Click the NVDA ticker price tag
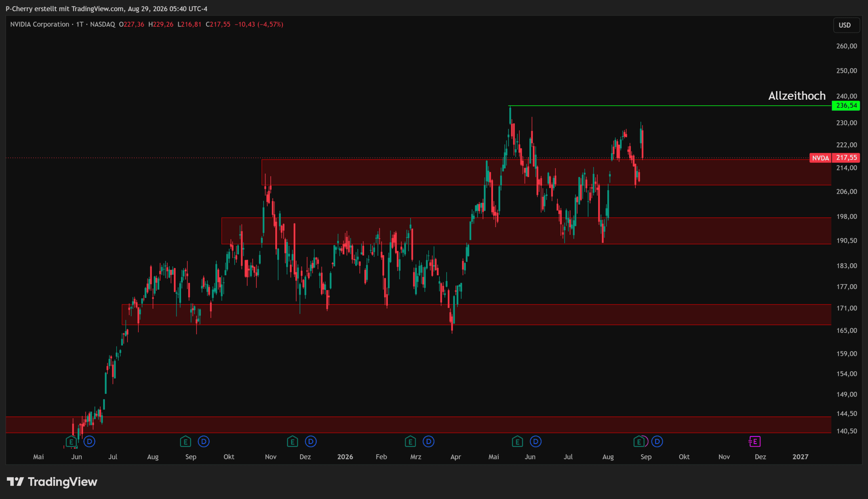 click(x=821, y=158)
